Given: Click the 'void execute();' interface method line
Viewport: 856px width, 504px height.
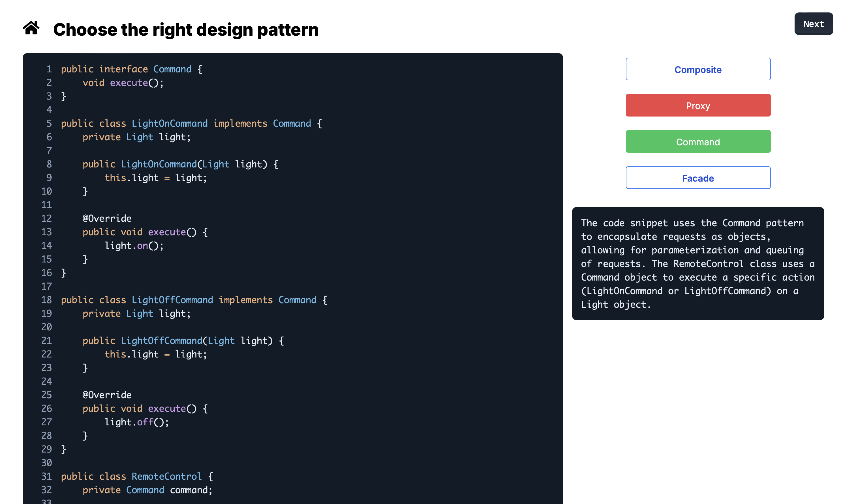Looking at the screenshot, I should point(123,83).
